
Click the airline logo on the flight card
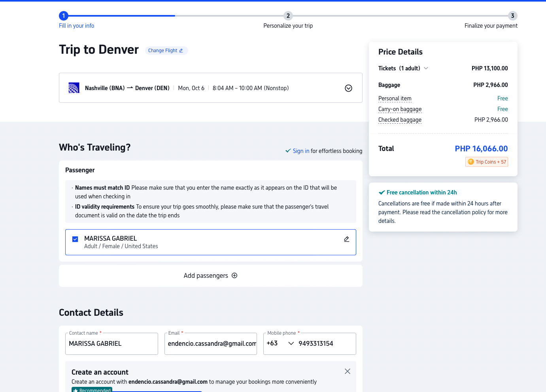pos(74,88)
